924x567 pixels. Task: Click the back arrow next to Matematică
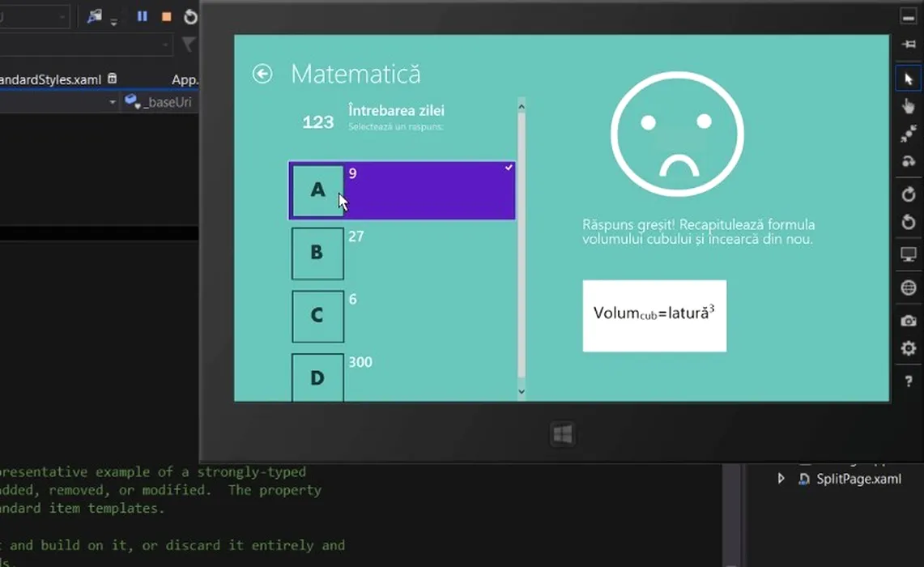click(262, 74)
